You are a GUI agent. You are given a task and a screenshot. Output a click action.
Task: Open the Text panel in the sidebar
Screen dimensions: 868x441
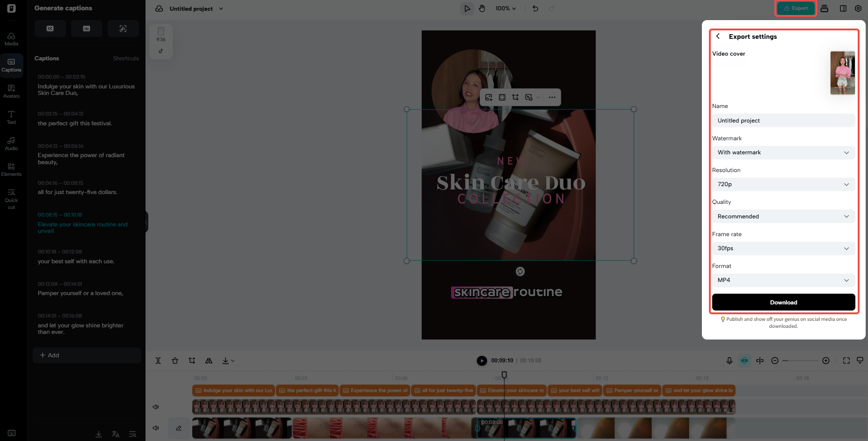click(11, 117)
